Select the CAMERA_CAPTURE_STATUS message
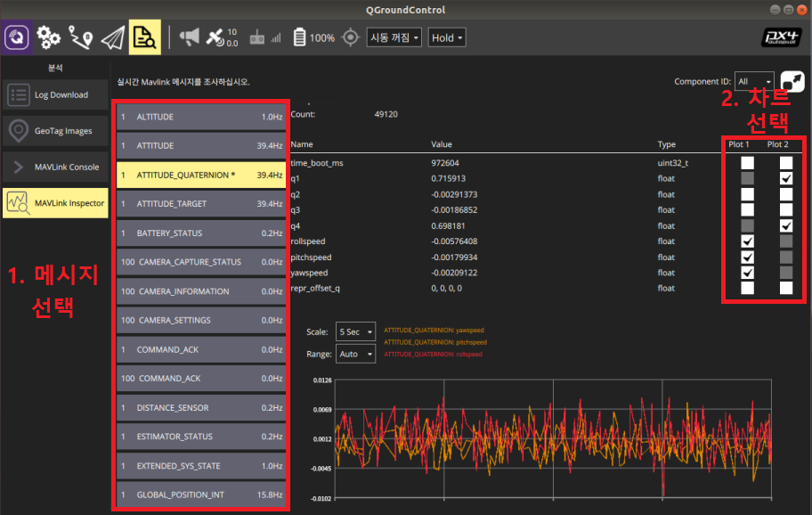 tap(201, 262)
